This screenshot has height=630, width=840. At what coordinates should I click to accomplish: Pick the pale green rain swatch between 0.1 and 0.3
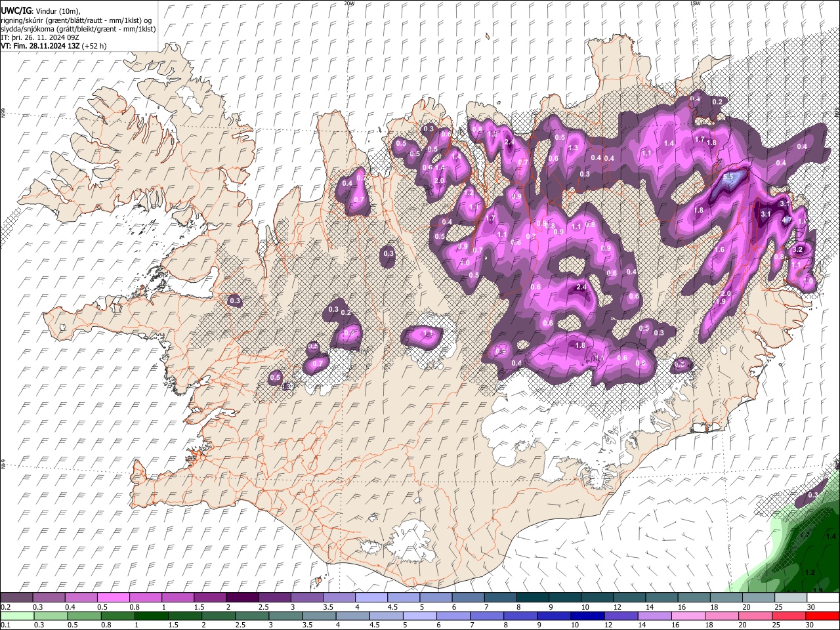point(16,616)
